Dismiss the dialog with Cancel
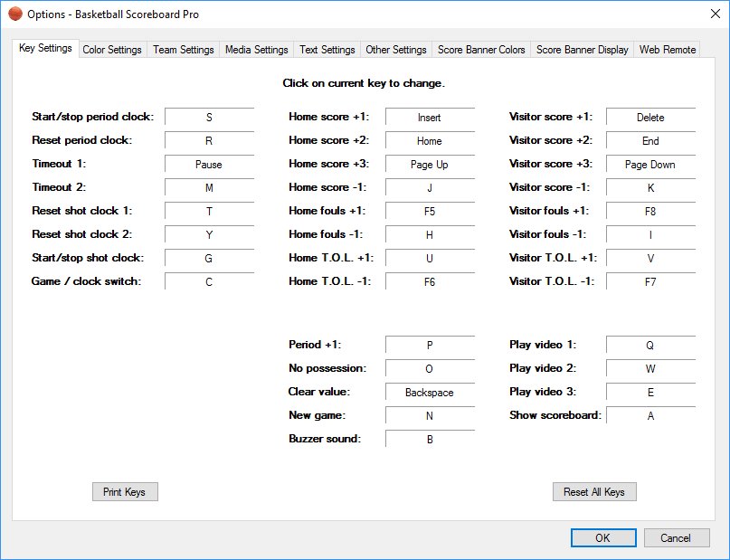Screen dimensions: 730x560 coord(677,537)
